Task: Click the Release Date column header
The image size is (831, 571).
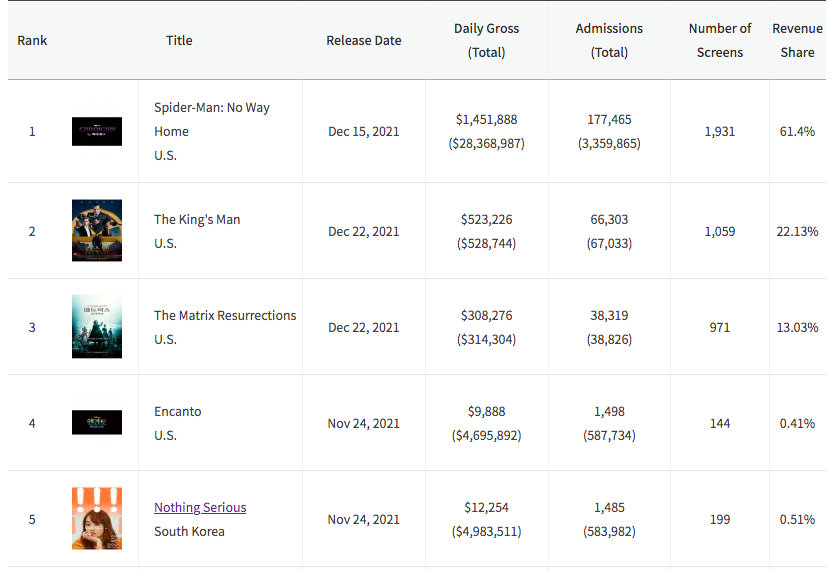Action: [364, 40]
